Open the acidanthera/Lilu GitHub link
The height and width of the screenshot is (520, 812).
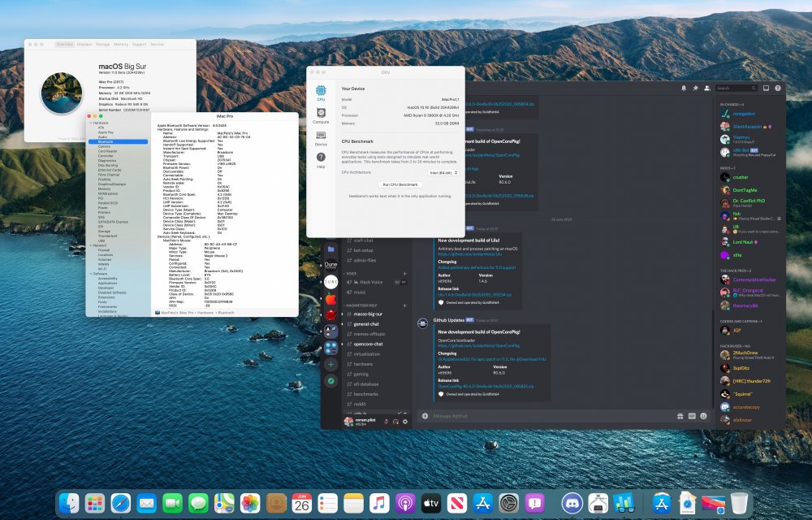pos(470,254)
